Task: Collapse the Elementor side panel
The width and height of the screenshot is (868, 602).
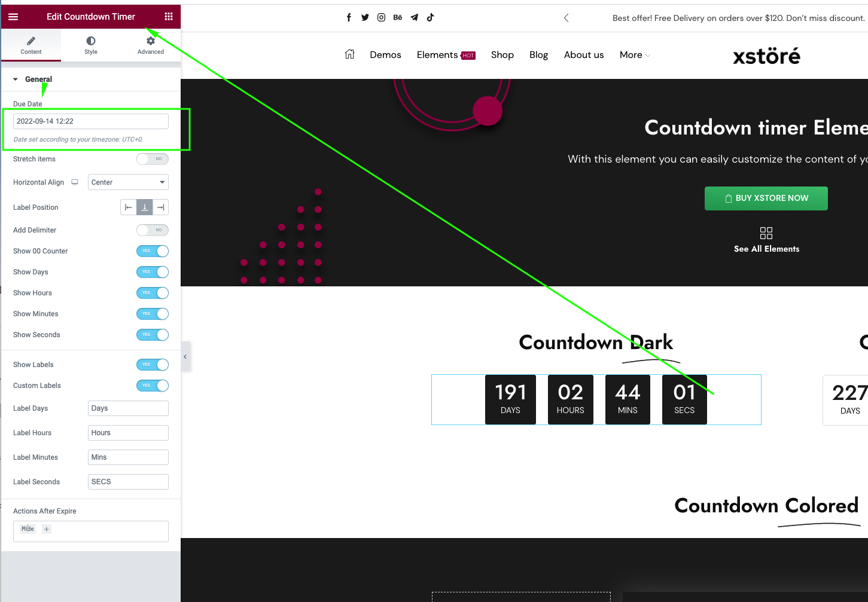Action: pos(185,357)
